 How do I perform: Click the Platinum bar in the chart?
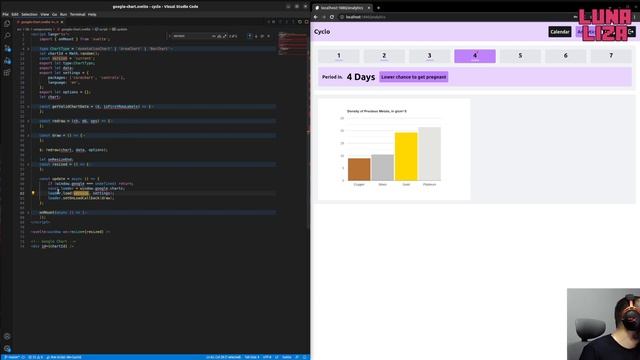point(429,154)
